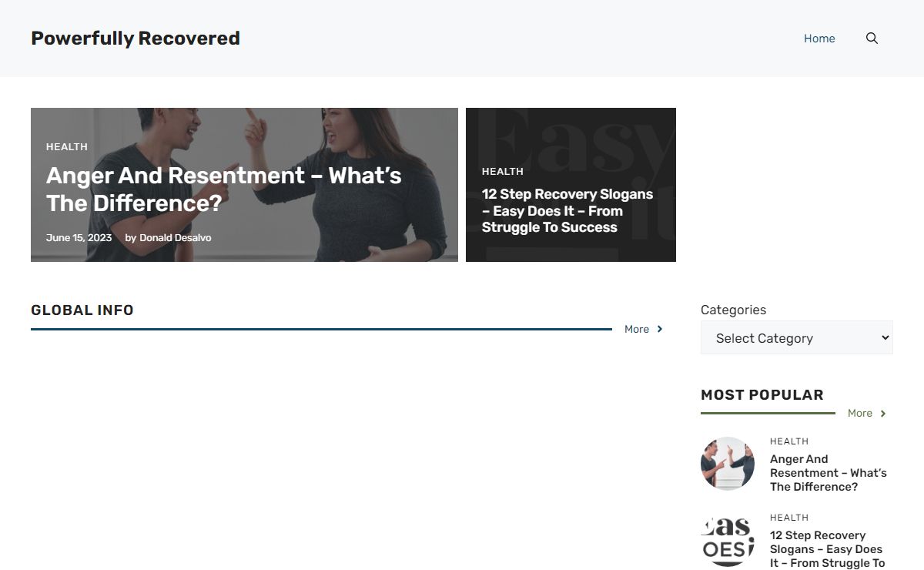Viewport: 924px width, 570px height.
Task: Open the Anger And Resentment featured headline
Action: 224,189
